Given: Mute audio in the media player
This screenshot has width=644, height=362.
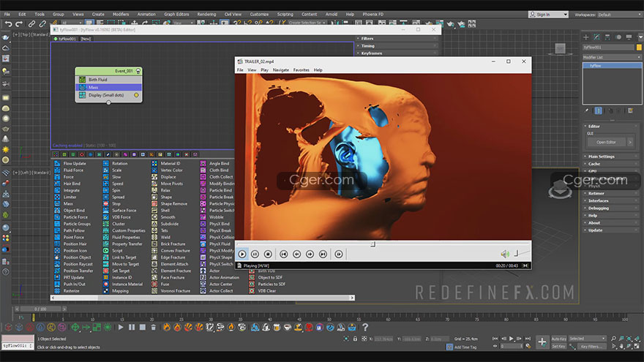Looking at the screenshot, I should click(504, 254).
